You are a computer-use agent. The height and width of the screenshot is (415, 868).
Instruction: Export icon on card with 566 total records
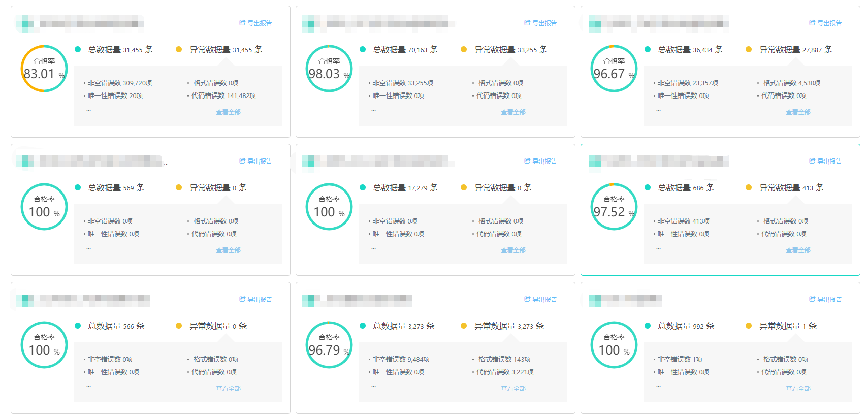(243, 299)
